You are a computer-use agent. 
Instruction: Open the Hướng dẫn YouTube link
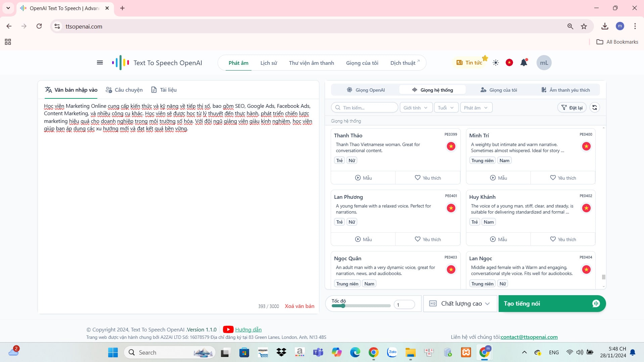(x=248, y=329)
